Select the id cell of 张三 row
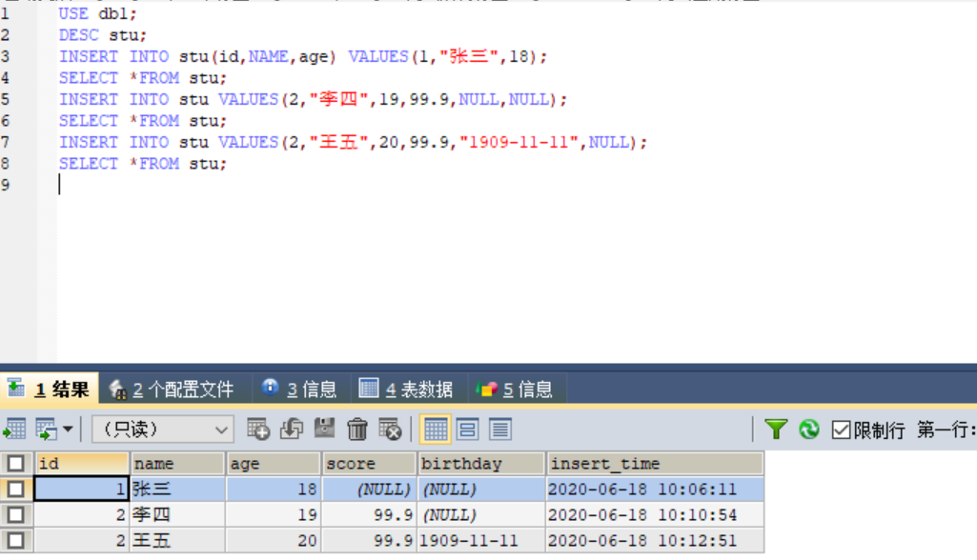Image resolution: width=977 pixels, height=560 pixels. point(82,489)
